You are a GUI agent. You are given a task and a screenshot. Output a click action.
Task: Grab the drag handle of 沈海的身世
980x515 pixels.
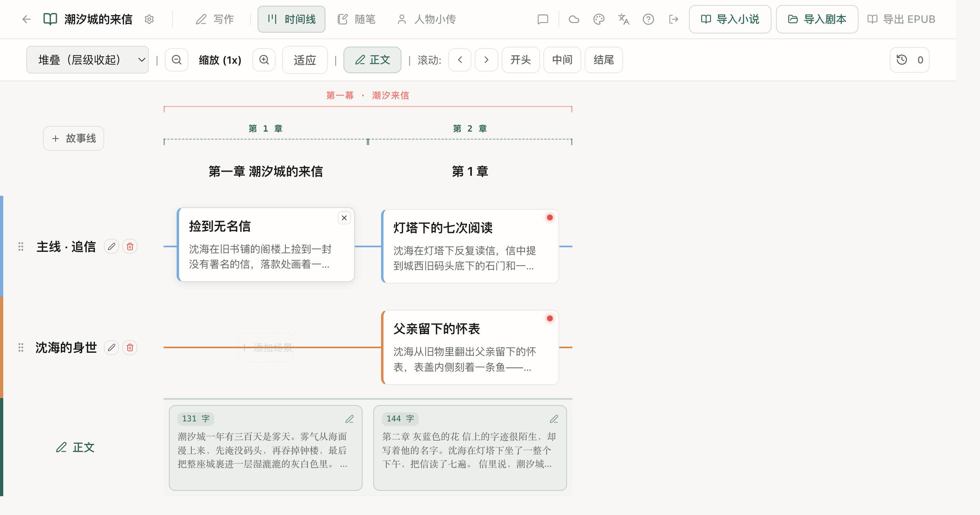pyautogui.click(x=21, y=347)
